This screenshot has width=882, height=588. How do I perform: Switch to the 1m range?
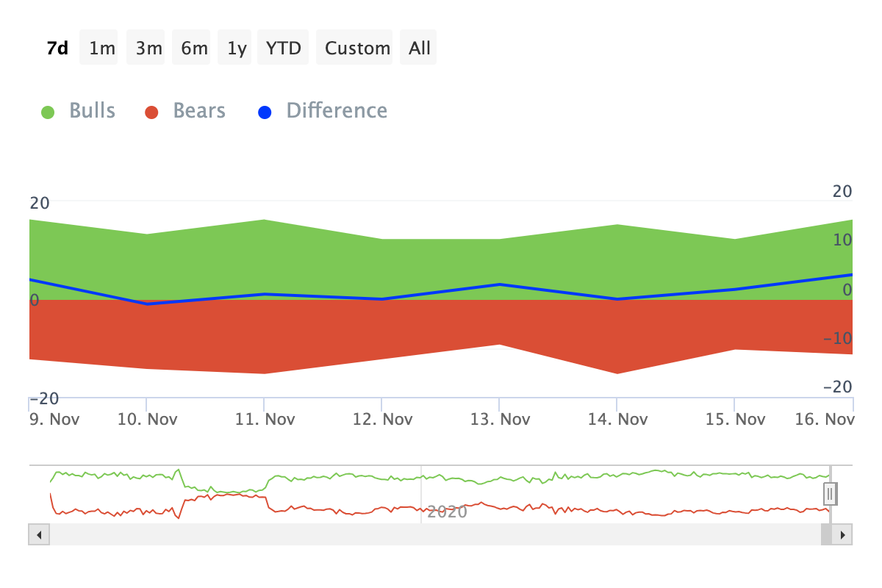coord(102,48)
